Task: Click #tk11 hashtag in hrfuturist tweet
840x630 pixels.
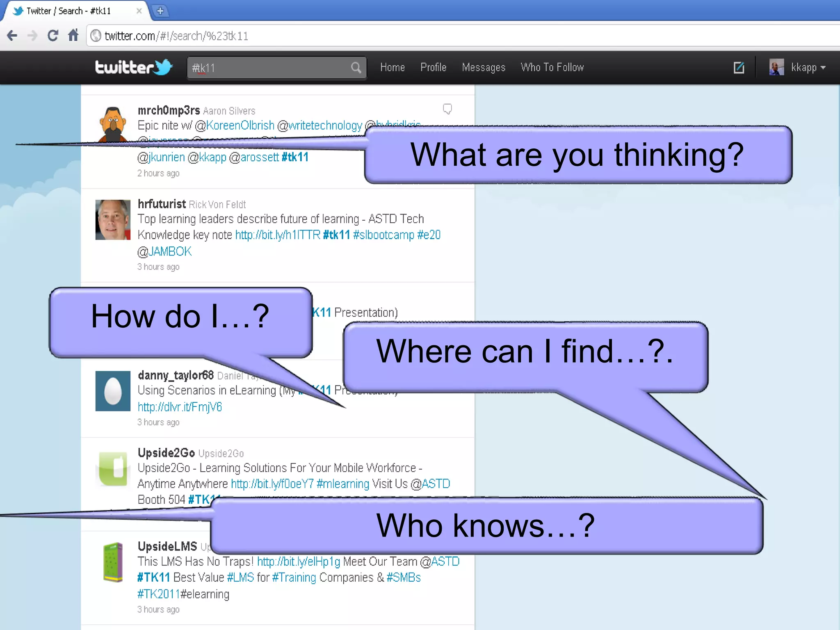Action: click(x=337, y=235)
